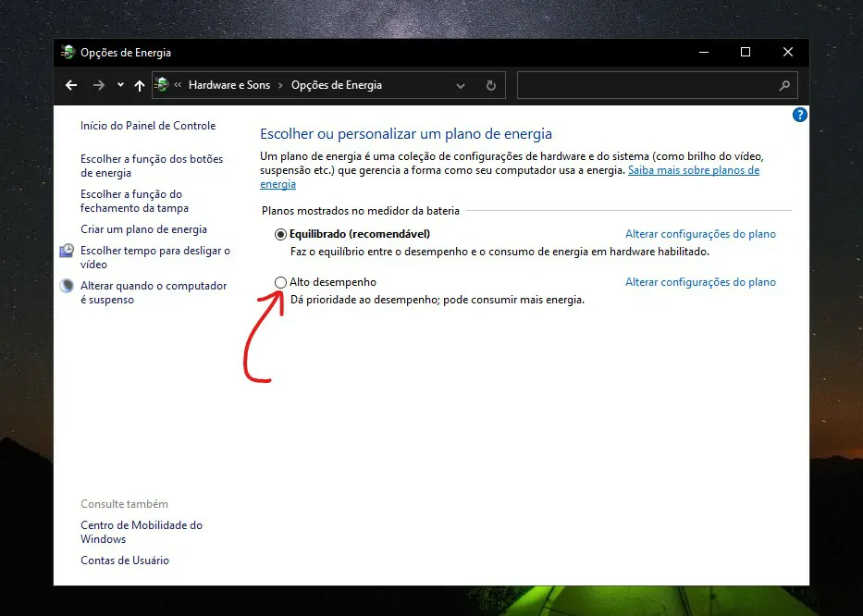863x616 pixels.
Task: Open Escolher tempo para desligar o vídeo
Action: point(155,257)
